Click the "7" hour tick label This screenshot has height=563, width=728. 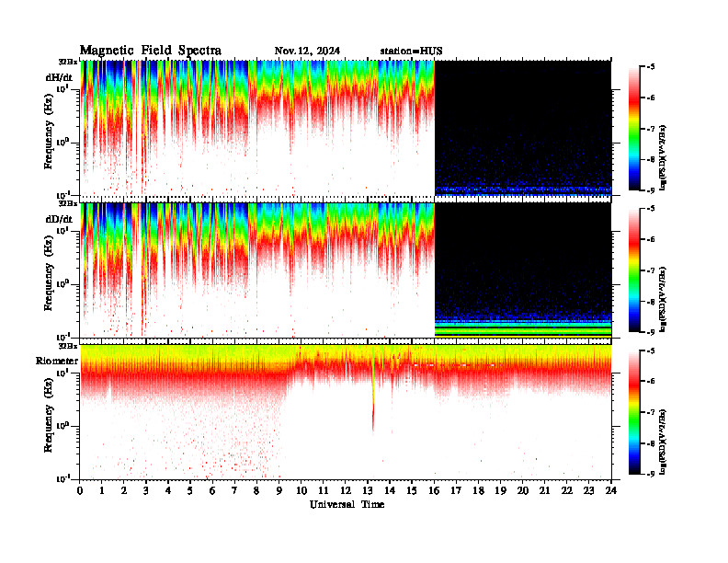(x=234, y=491)
